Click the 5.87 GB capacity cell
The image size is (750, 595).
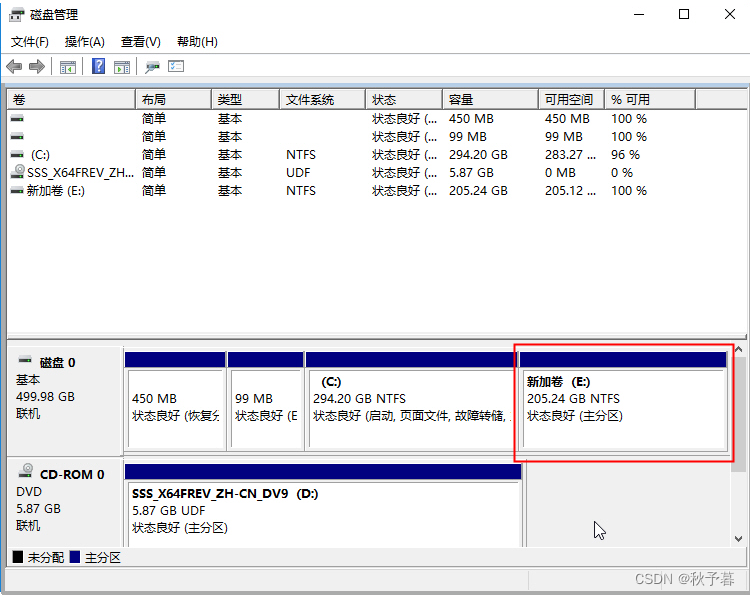(471, 173)
